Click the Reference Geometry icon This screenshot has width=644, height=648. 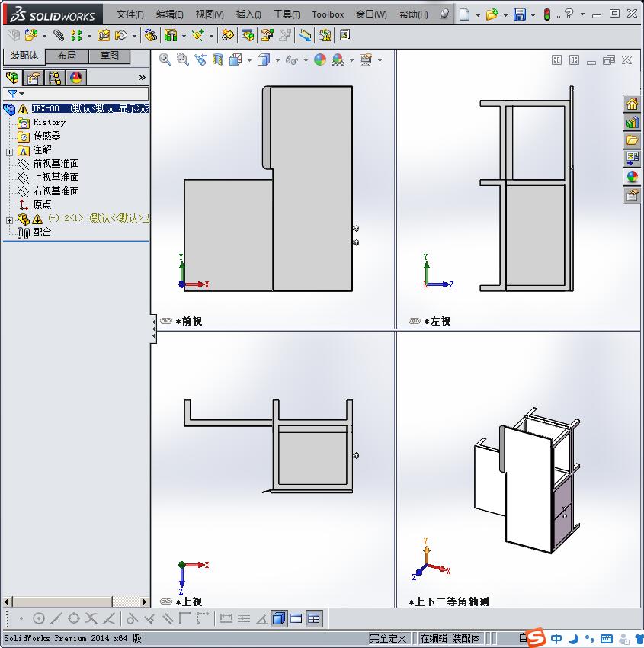198,36
